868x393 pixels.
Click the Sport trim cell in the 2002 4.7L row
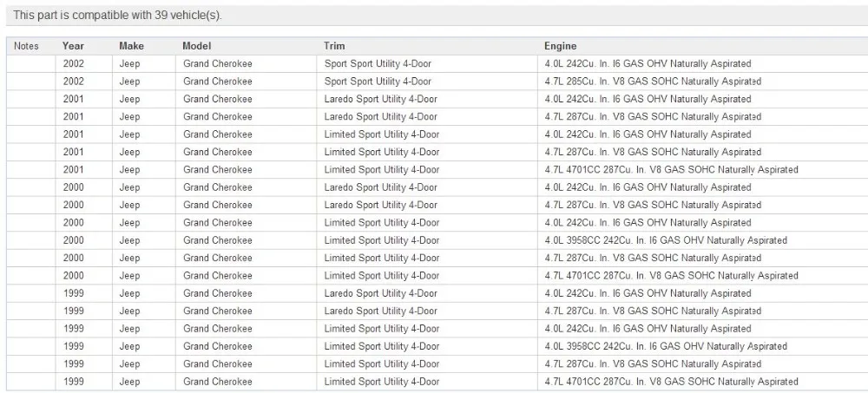378,82
